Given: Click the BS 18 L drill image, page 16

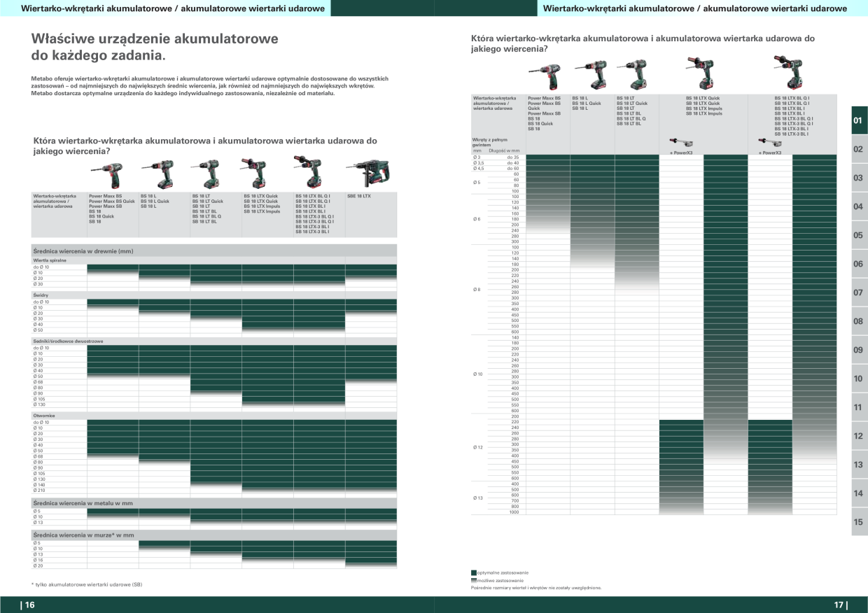Looking at the screenshot, I should (x=157, y=175).
